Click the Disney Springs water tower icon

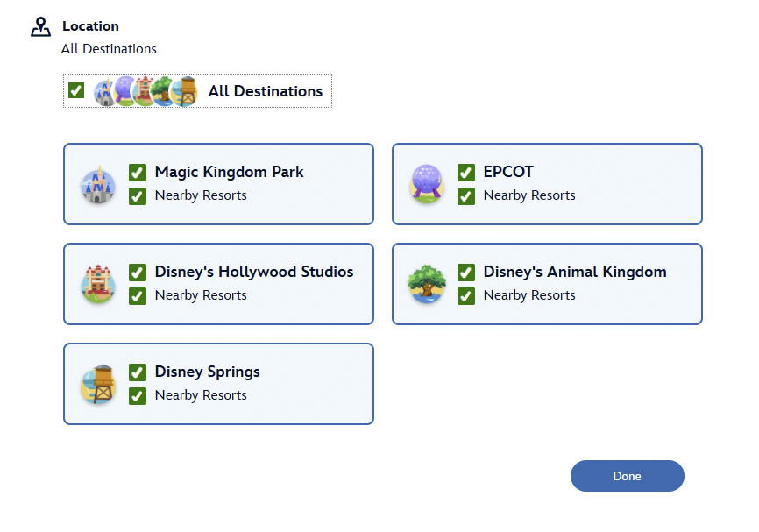point(97,385)
